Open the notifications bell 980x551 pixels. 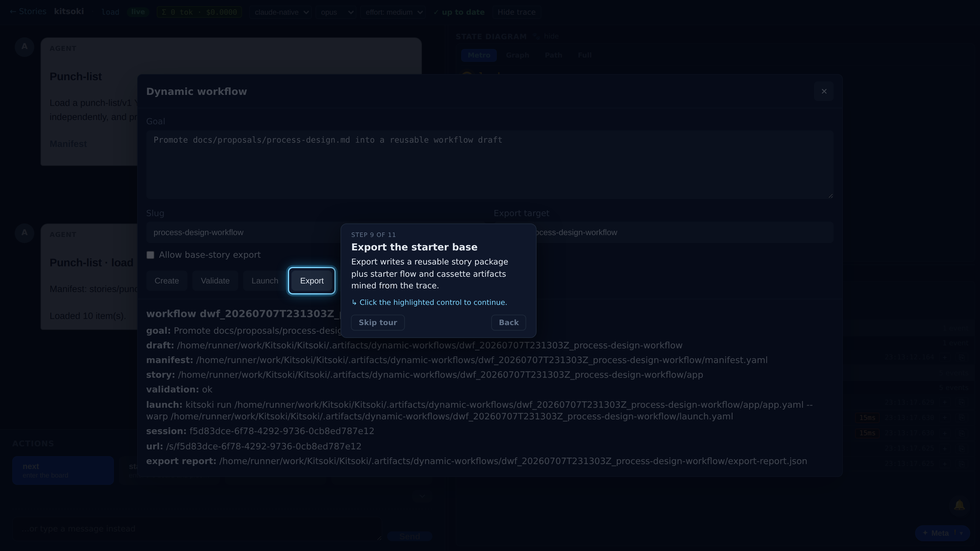959,505
